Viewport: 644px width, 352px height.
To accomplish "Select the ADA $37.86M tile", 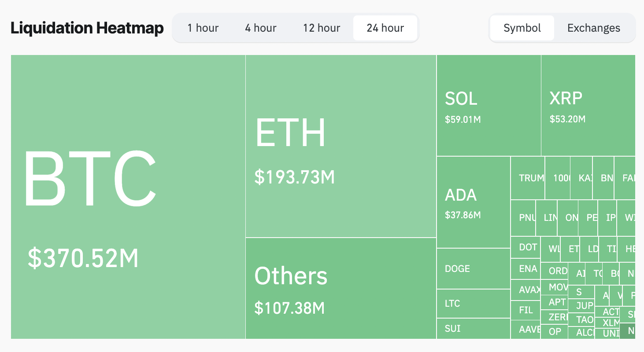I will click(474, 202).
